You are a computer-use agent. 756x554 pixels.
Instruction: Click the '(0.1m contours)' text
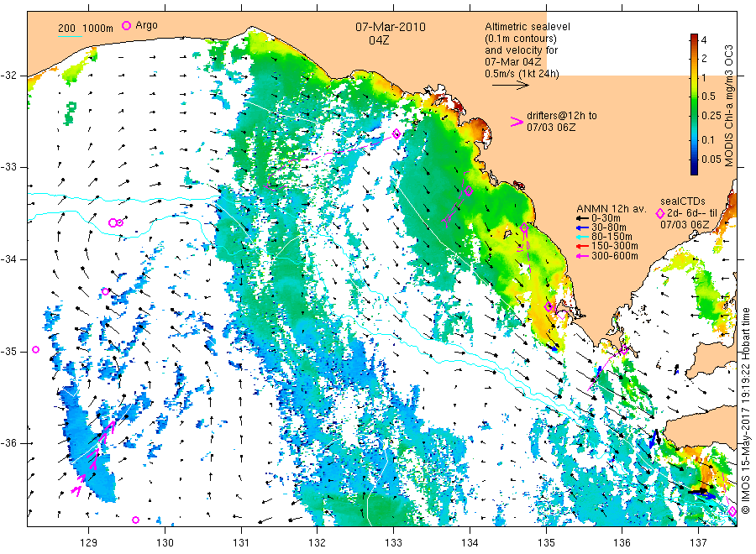tap(521, 39)
